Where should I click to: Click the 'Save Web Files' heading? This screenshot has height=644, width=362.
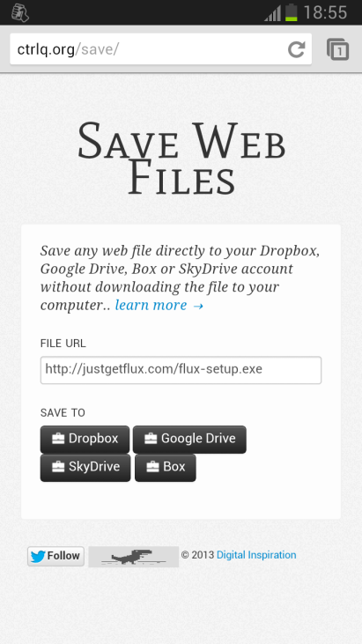[181, 159]
